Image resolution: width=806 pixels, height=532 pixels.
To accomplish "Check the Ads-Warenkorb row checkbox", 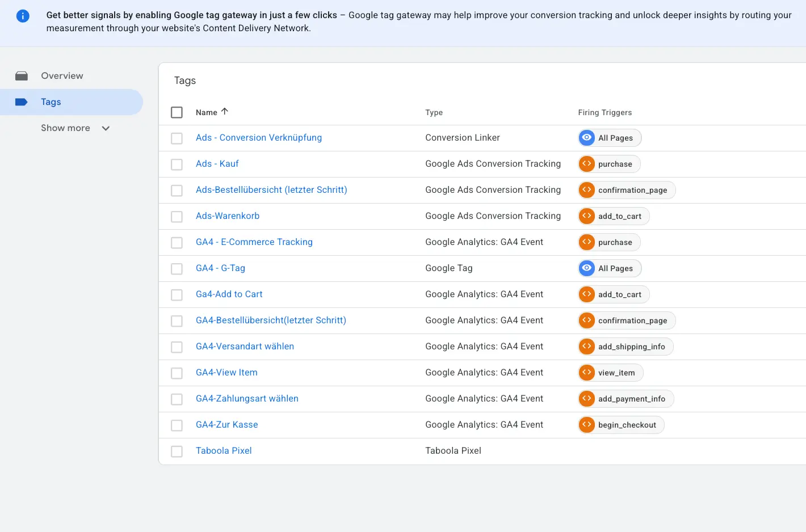I will point(177,217).
